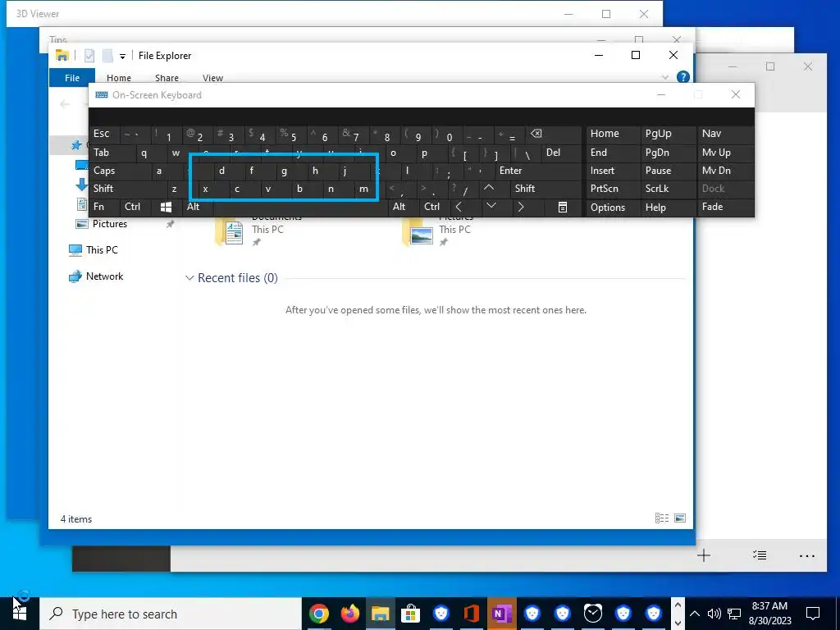Click the down arrow key on the on-screen keyboard
This screenshot has height=630, width=840.
[x=491, y=206]
